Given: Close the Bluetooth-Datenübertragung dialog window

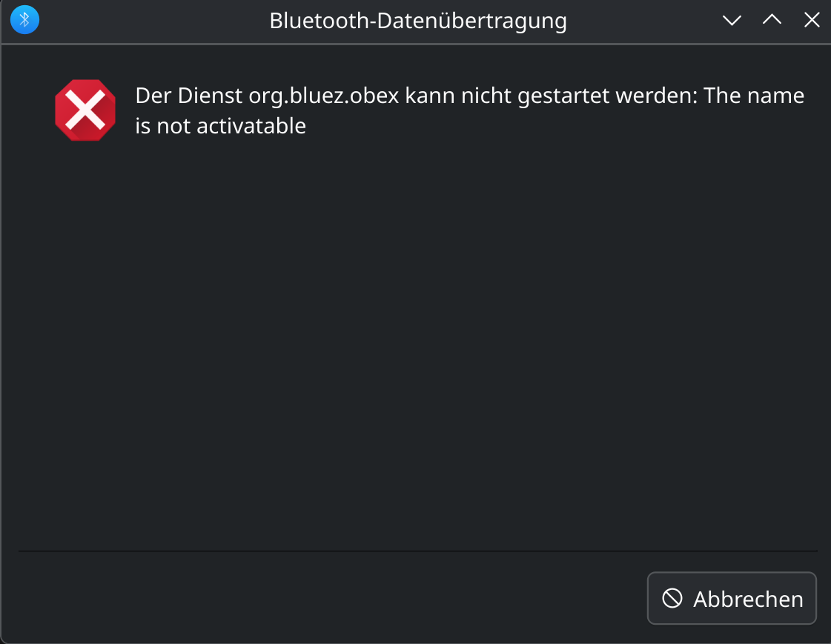Looking at the screenshot, I should [x=812, y=20].
